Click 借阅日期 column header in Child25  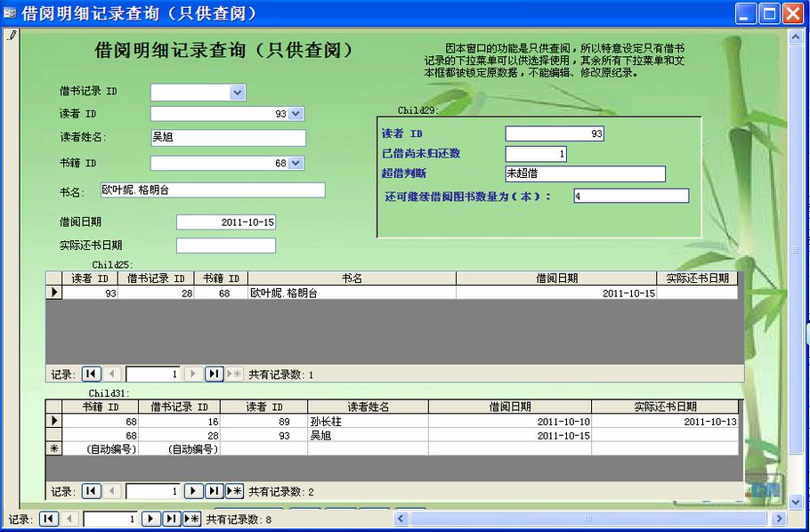click(x=556, y=278)
